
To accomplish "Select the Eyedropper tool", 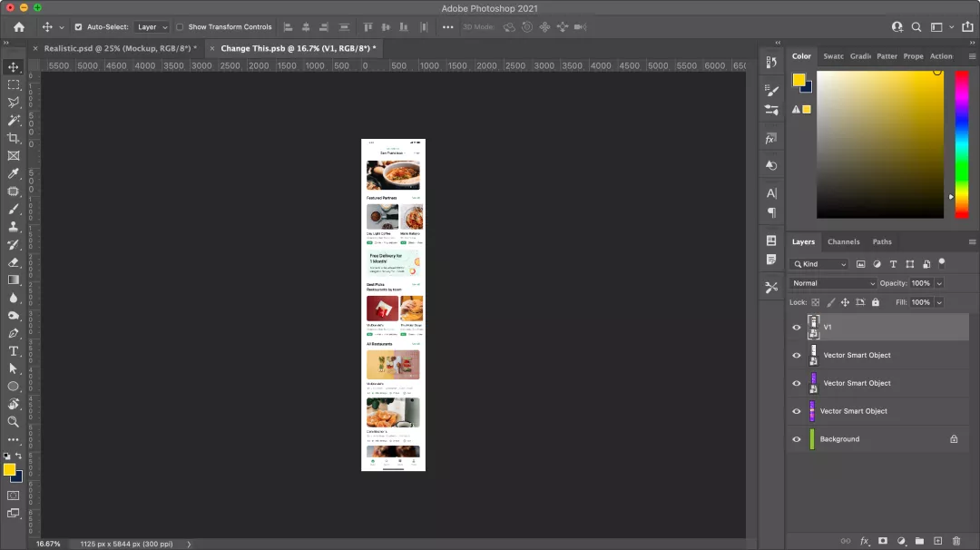I will (x=14, y=173).
